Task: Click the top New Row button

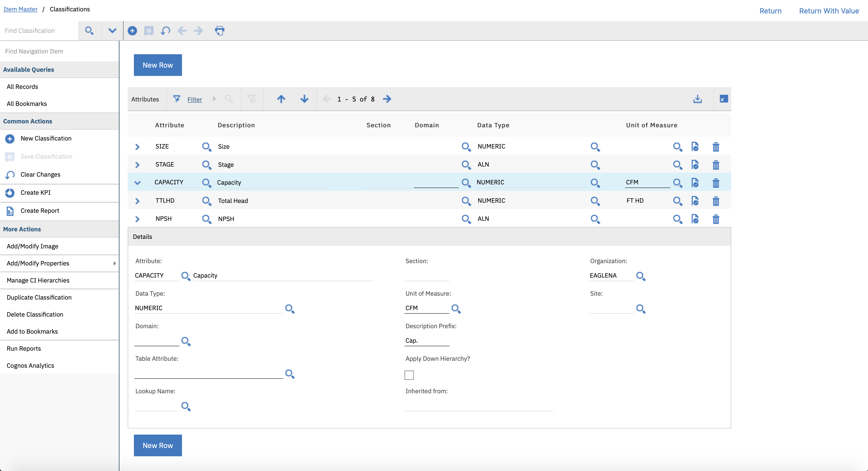Action: click(x=158, y=65)
